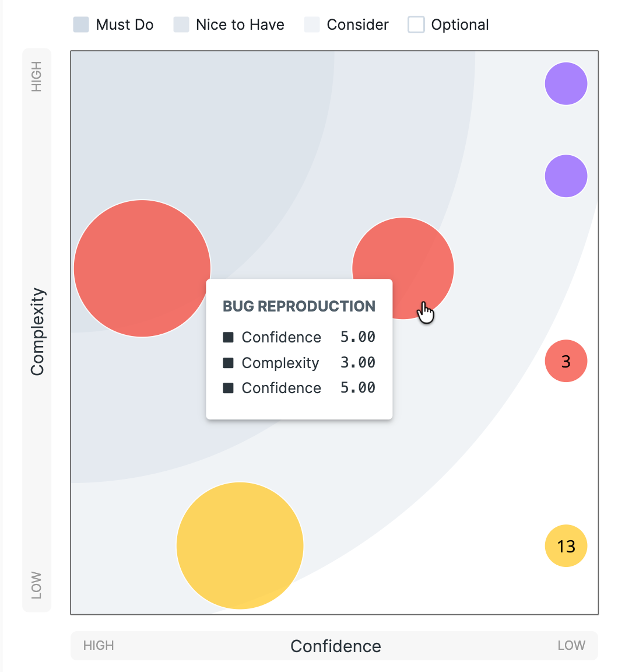Click the upper purple bubble
This screenshot has height=672, width=618.
point(566,83)
